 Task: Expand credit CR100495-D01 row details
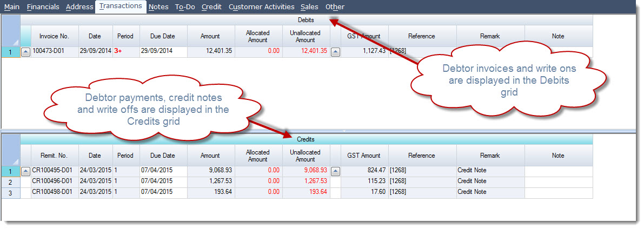click(25, 171)
